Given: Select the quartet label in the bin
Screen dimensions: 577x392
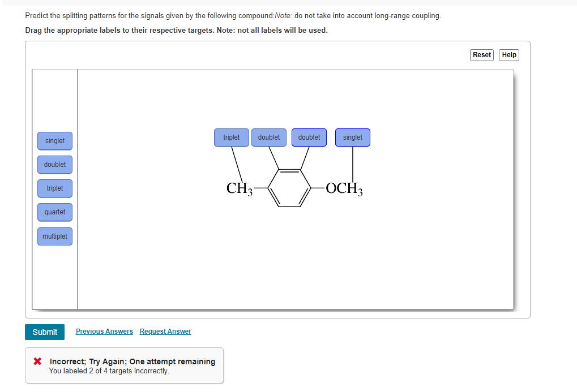Looking at the screenshot, I should tap(54, 212).
